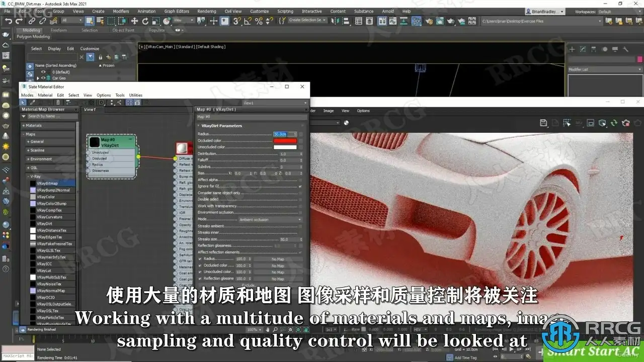The image size is (644, 362).
Task: Open viewport Default Shading label menu
Action: pos(211,47)
